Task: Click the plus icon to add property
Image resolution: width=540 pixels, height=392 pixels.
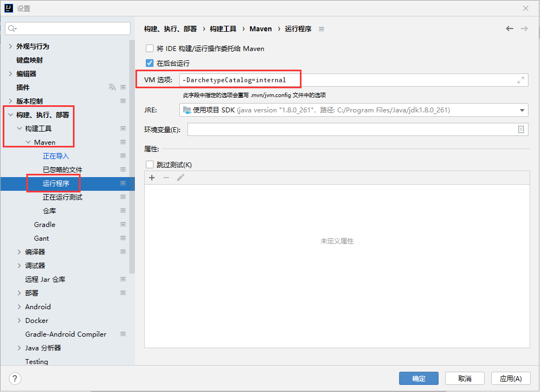Action: click(x=152, y=178)
